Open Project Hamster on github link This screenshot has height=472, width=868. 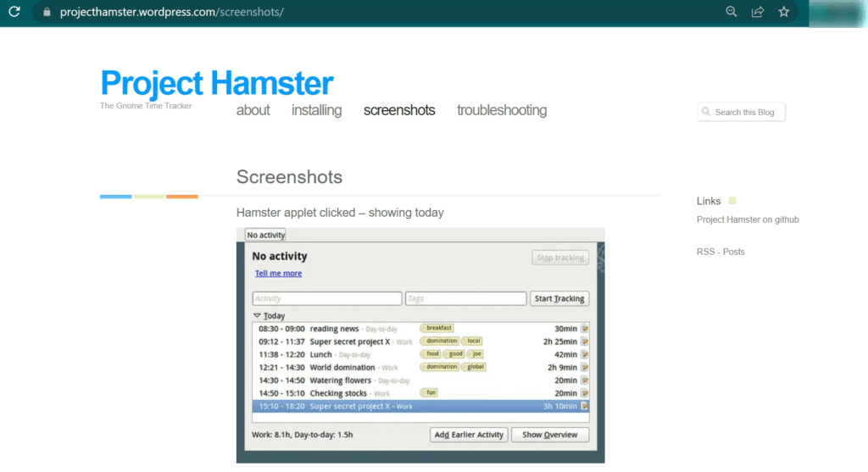coord(748,219)
